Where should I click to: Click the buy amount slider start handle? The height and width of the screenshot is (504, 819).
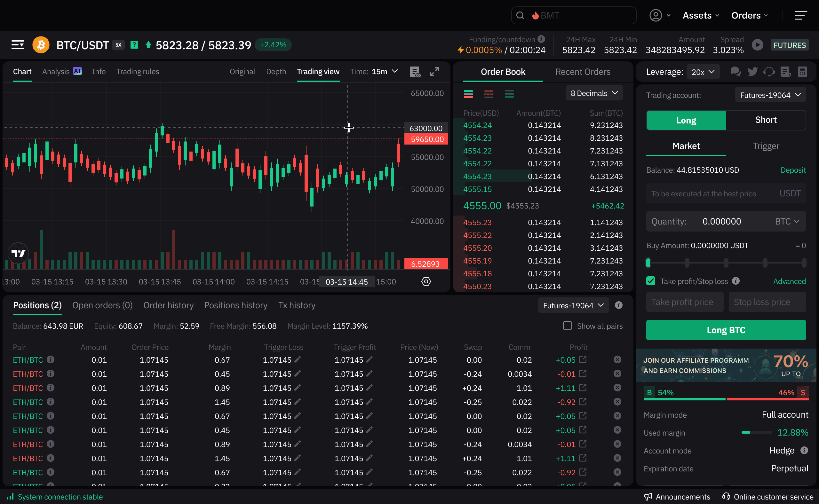point(648,263)
